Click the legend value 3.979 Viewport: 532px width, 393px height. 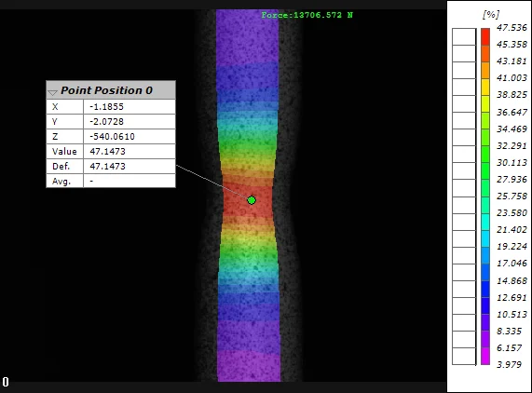(x=509, y=364)
